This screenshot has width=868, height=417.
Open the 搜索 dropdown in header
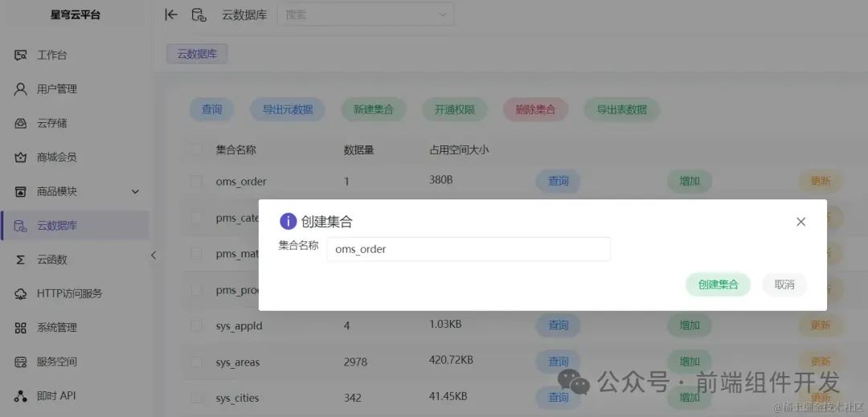[x=366, y=15]
